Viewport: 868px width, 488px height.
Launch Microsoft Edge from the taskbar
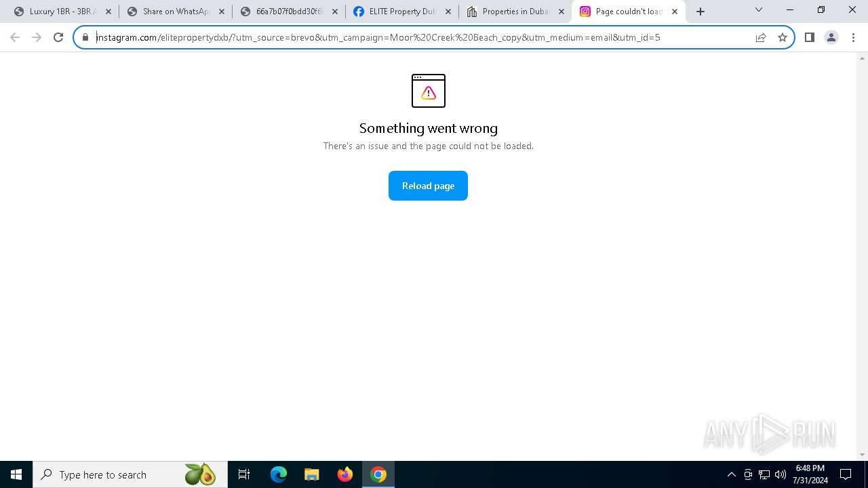pos(279,474)
